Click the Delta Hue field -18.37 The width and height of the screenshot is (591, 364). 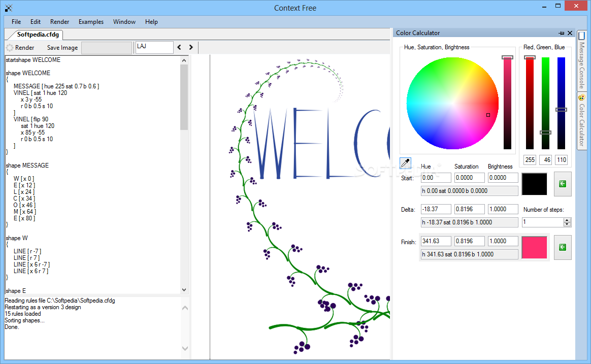(x=436, y=209)
